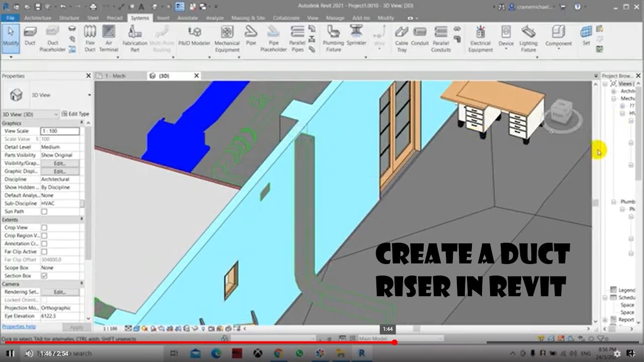Open the File menu tab
644x362 pixels.
(x=10, y=18)
